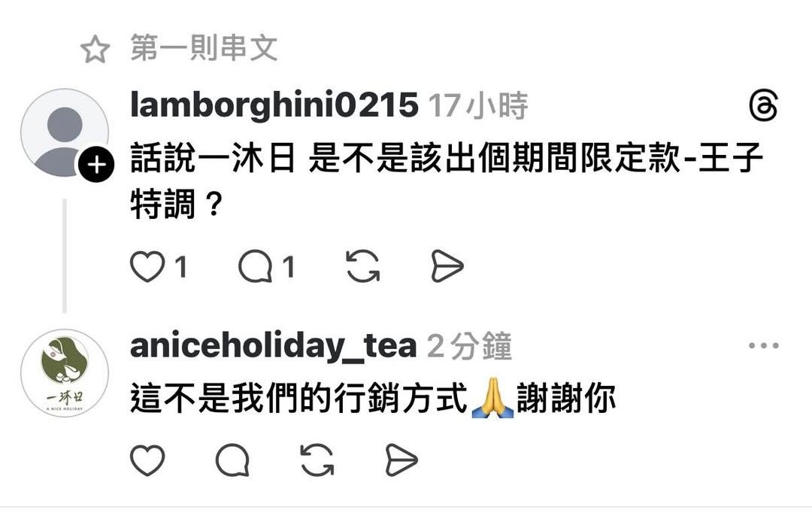Follow lamborghini0215 with the plus badge

96,165
